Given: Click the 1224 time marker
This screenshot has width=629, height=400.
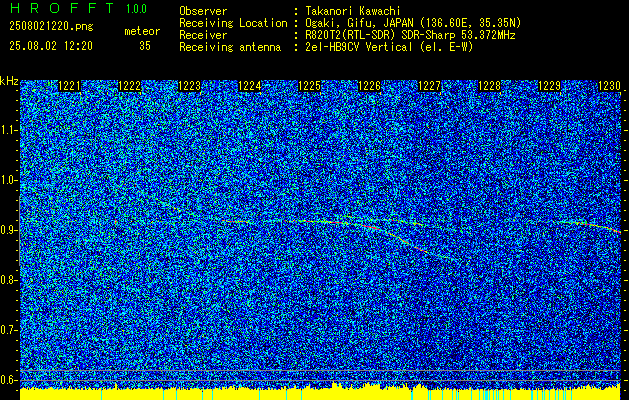Looking at the screenshot, I should (250, 86).
